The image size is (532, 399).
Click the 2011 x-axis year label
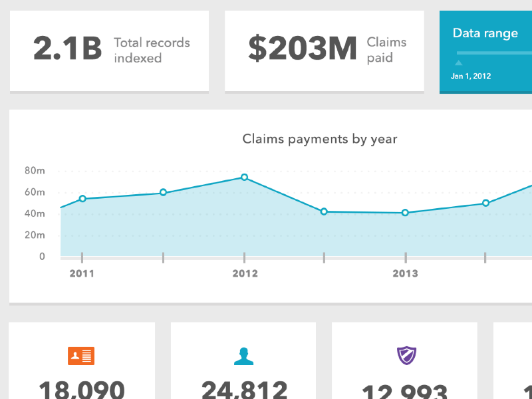click(x=82, y=273)
